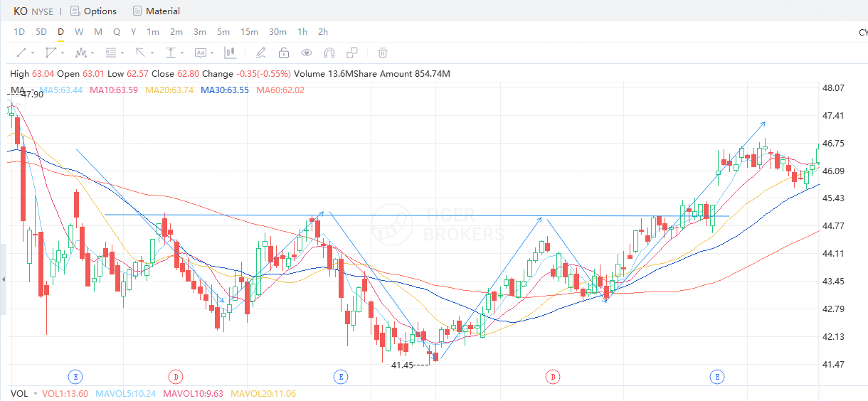Switch to 1m interval
868x401 pixels.
153,32
